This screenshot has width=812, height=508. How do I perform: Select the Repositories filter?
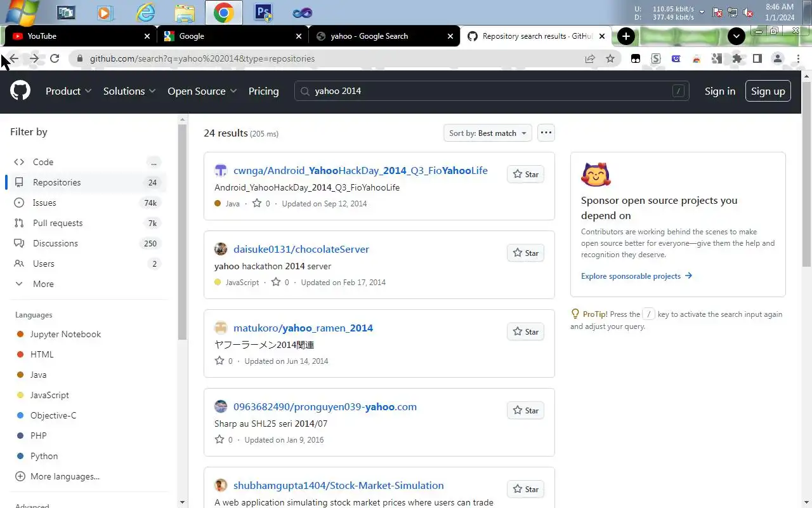pos(86,182)
